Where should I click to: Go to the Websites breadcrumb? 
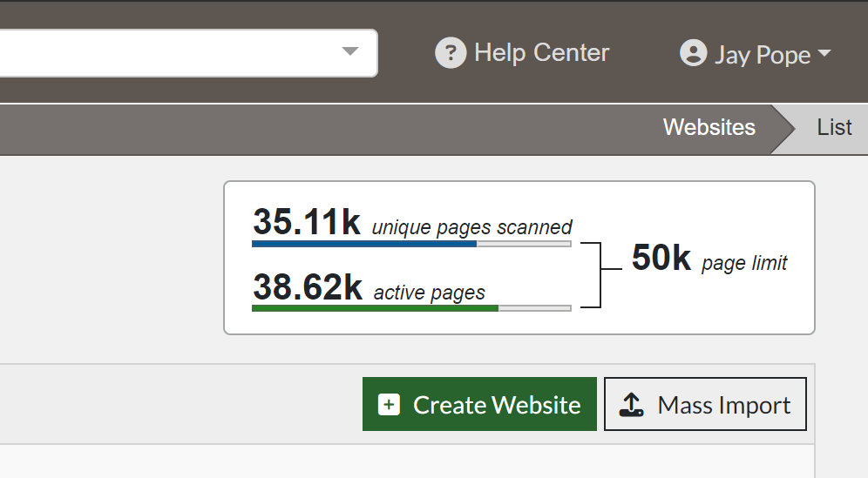pyautogui.click(x=709, y=127)
